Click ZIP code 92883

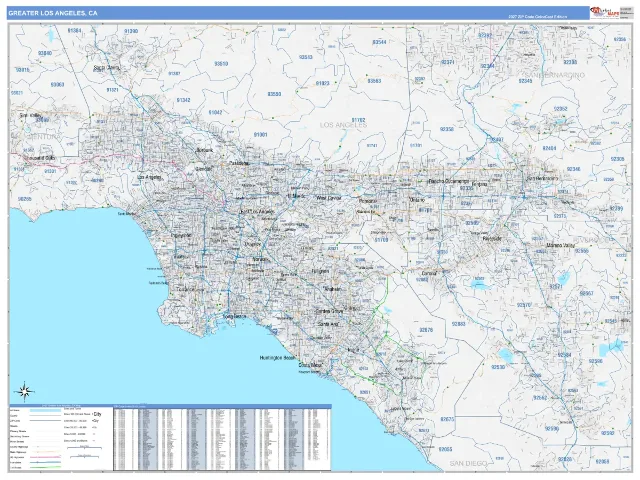[x=458, y=324]
